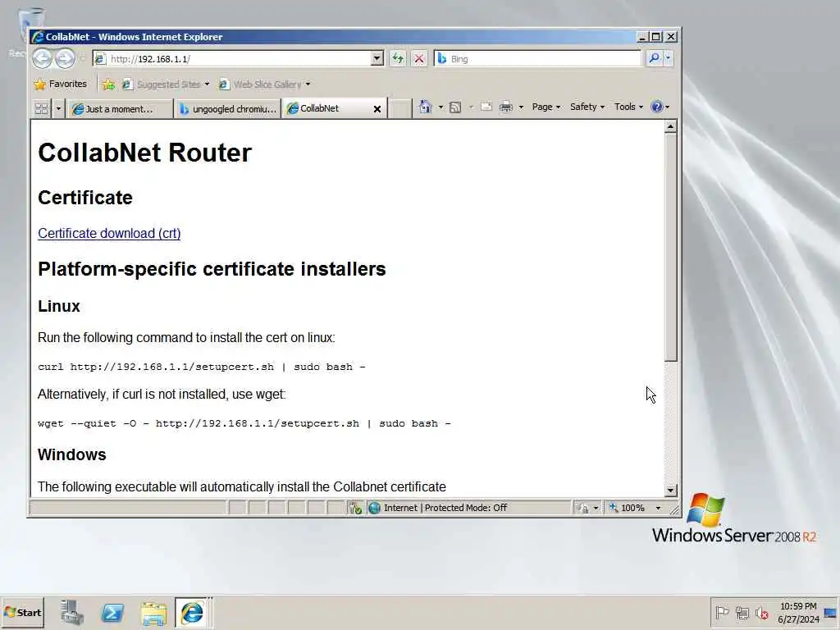Click the muted volume tray icon

pyautogui.click(x=762, y=612)
